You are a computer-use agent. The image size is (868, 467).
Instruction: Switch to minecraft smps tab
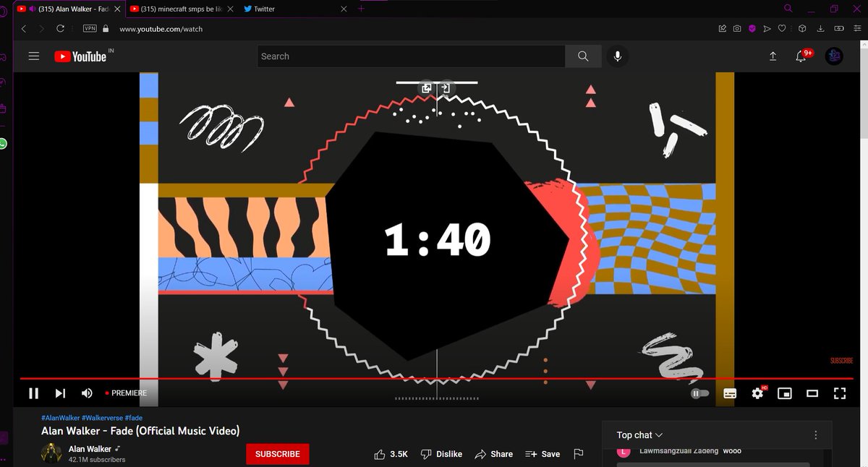pos(181,9)
